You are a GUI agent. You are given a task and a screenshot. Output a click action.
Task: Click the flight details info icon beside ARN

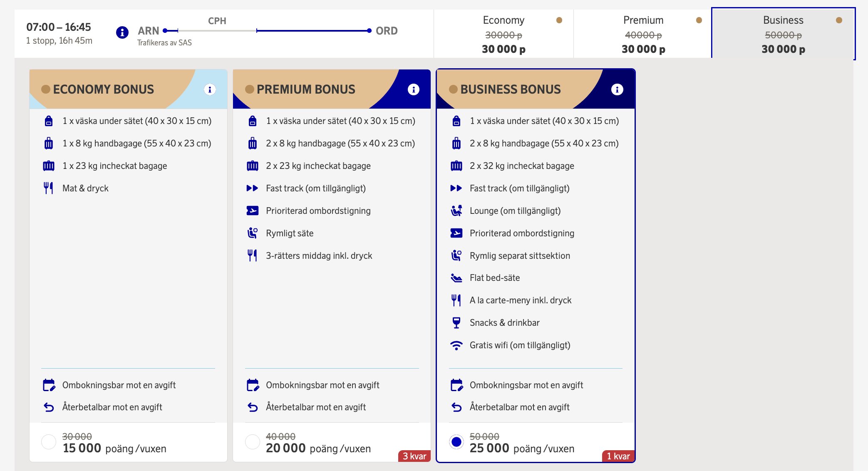(122, 32)
